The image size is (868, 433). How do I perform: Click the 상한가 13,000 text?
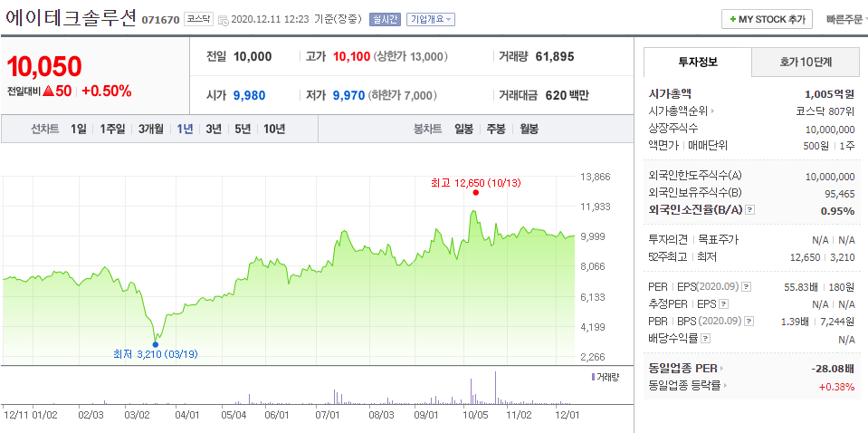411,56
